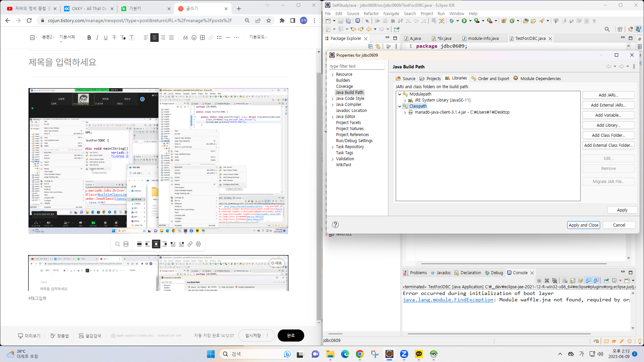Click the help question mark icon

(x=335, y=225)
